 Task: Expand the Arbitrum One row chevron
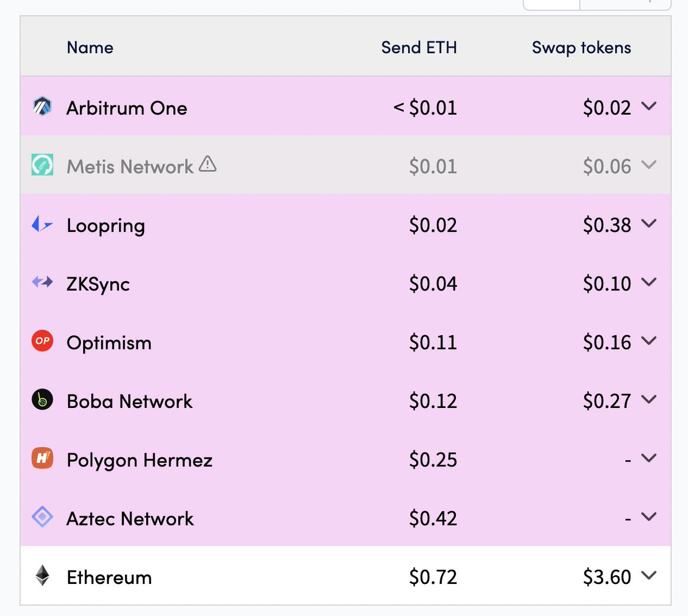[648, 107]
